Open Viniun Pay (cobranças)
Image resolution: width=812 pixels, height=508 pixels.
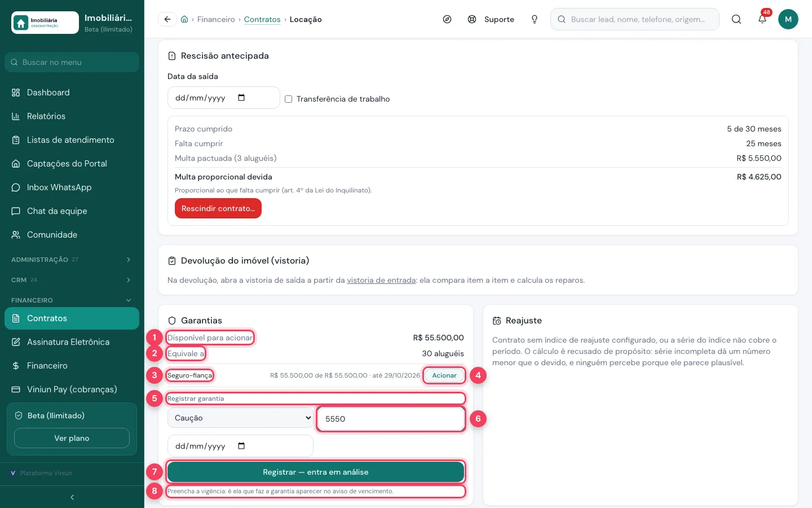click(x=72, y=389)
